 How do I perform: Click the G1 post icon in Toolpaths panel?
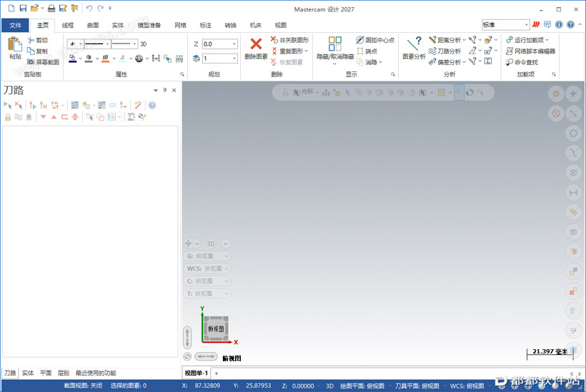pyautogui.click(x=113, y=105)
